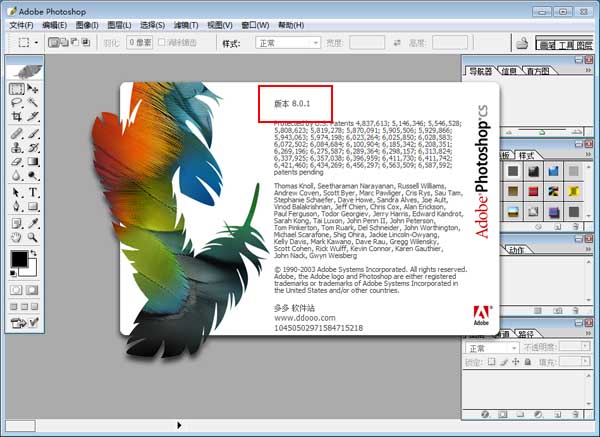This screenshot has width=600, height=437.
Task: Set Standard Screen Mode
Action: point(14,307)
